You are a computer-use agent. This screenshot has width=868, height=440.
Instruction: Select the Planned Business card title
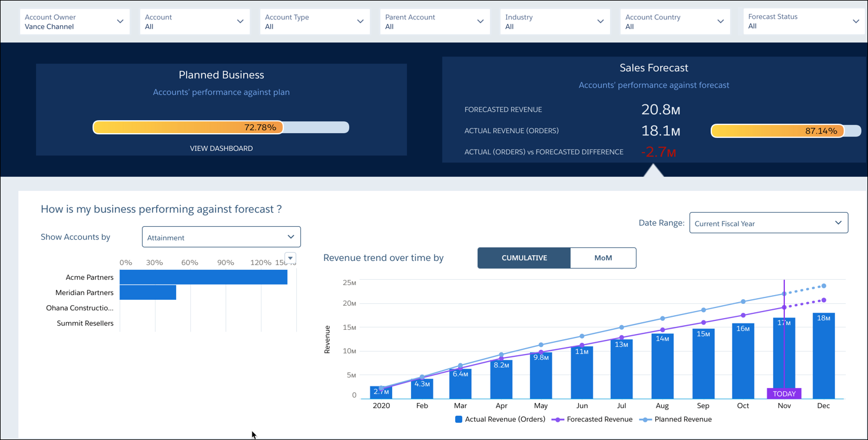tap(221, 75)
